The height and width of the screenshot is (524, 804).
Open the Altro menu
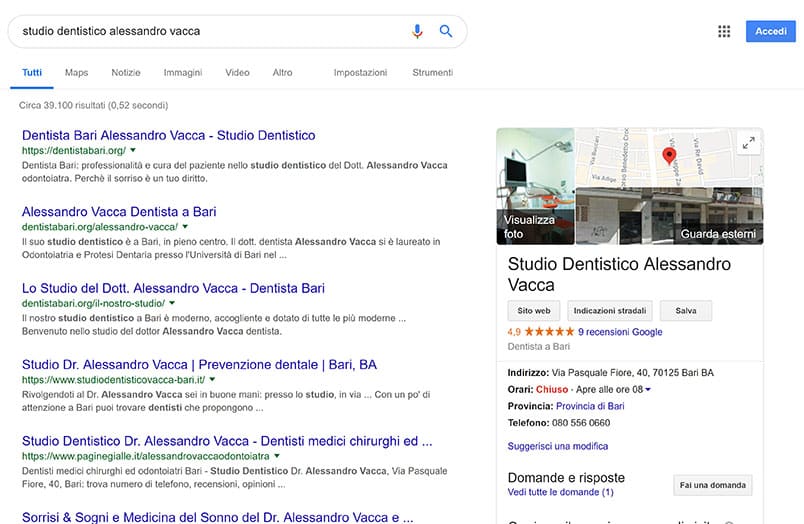pyautogui.click(x=282, y=73)
